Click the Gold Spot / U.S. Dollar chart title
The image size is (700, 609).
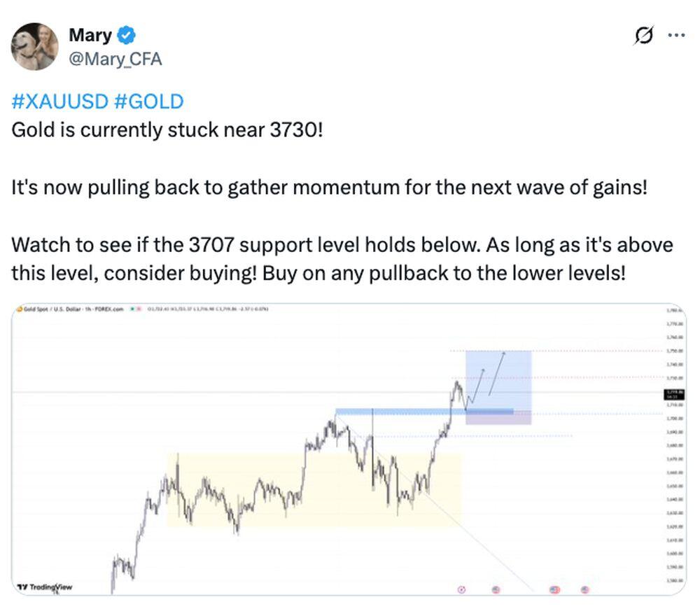click(x=73, y=309)
